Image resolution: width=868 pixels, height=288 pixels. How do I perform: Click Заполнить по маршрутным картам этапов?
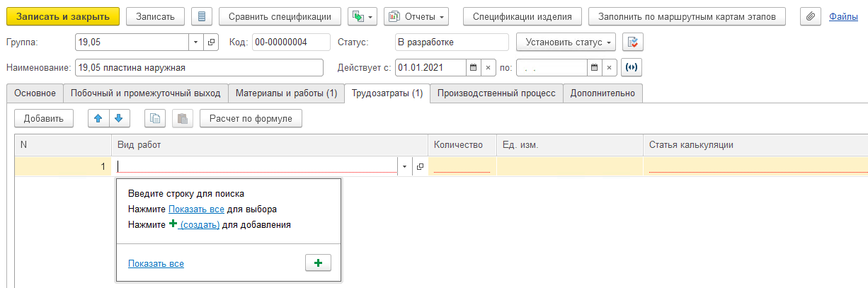pos(687,16)
